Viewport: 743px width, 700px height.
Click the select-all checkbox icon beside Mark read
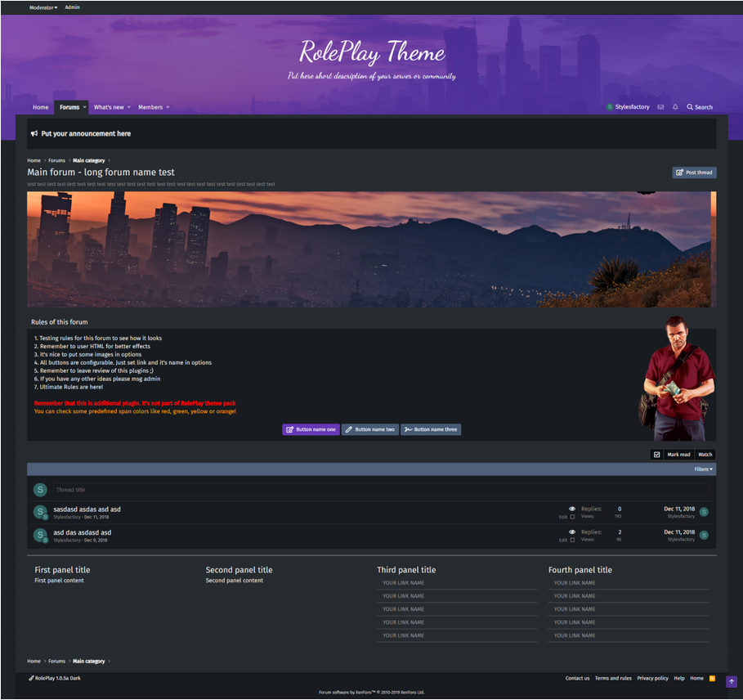(656, 455)
